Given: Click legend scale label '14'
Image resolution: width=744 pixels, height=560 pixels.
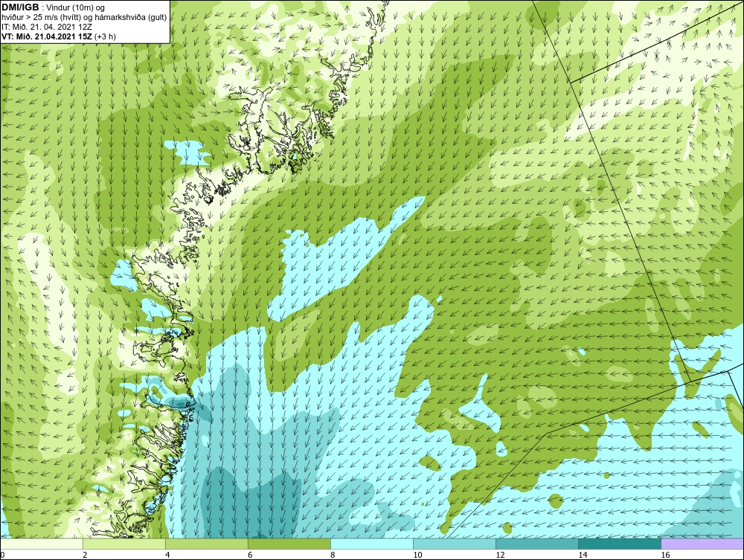Looking at the screenshot, I should (x=583, y=555).
